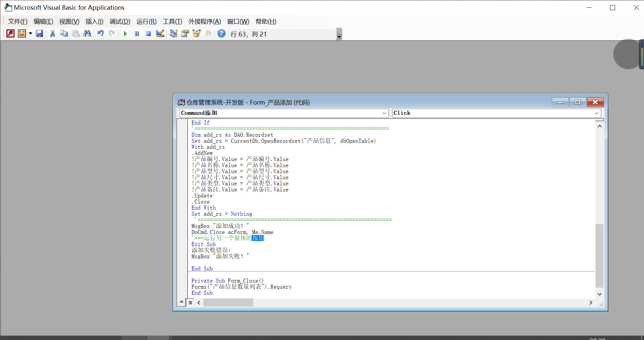Click horizontal scrollbar right arrow

(591, 303)
